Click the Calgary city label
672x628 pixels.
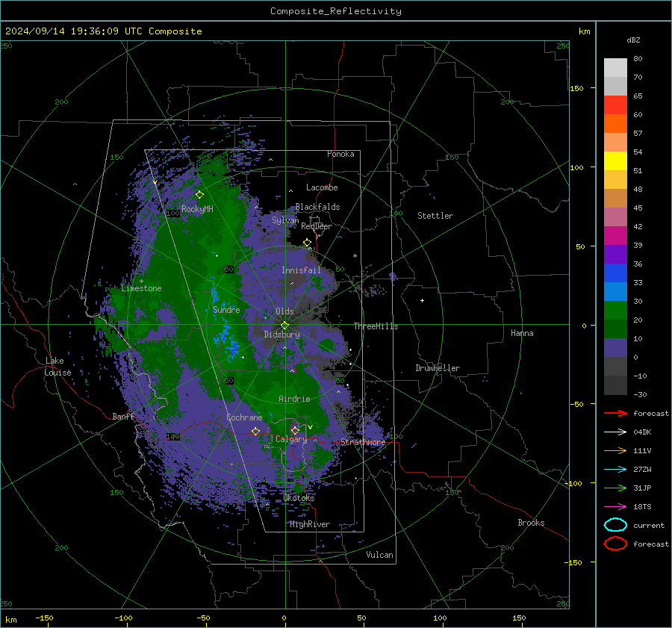pyautogui.click(x=291, y=439)
